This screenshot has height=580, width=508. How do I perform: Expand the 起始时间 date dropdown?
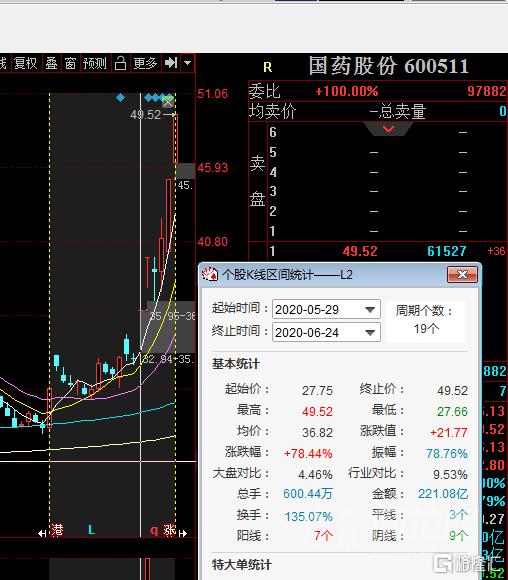[x=370, y=310]
